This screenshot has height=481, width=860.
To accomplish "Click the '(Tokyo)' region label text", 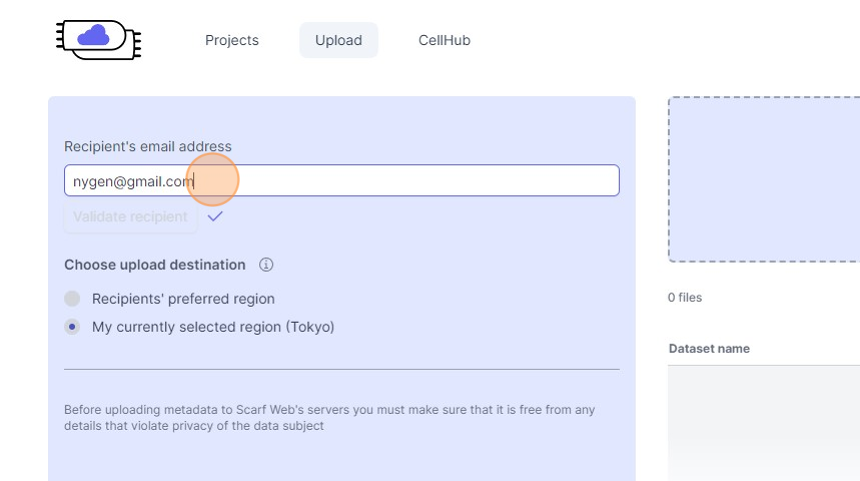I will tap(310, 327).
